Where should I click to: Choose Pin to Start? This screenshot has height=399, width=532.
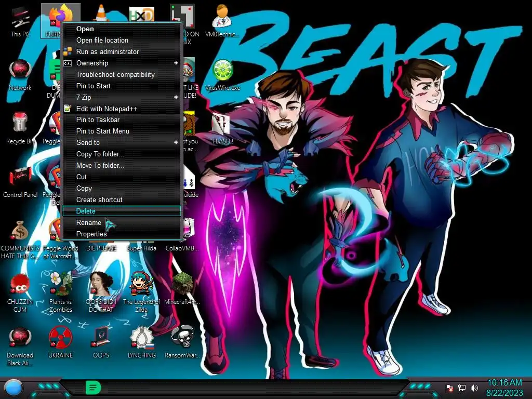tap(122, 86)
